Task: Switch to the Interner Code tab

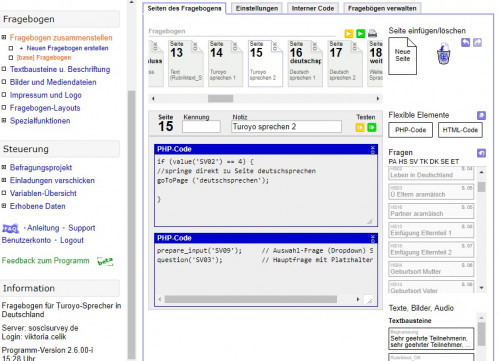Action: (x=313, y=8)
